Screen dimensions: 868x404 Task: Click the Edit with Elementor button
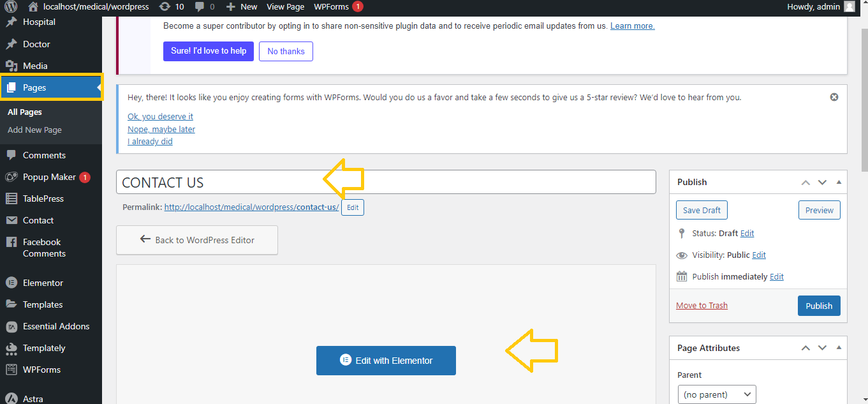386,361
